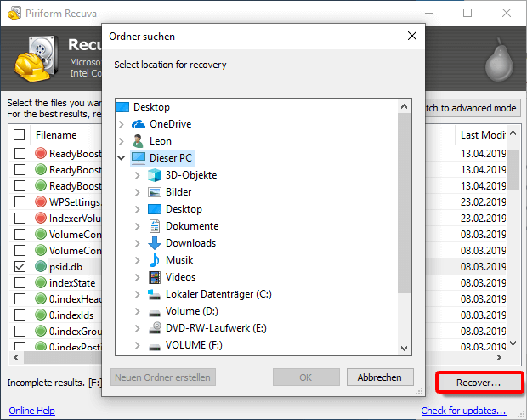
Task: Uncheck the psid.db file checkbox
Action: point(20,266)
